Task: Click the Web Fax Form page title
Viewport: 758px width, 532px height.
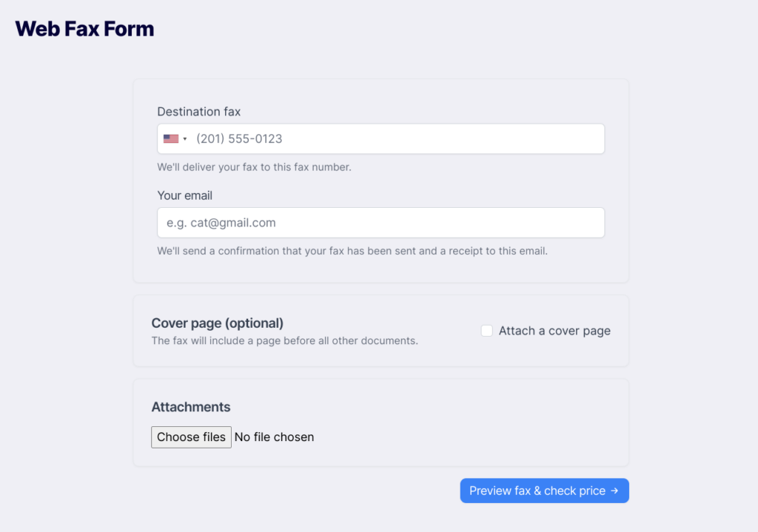Action: coord(84,29)
